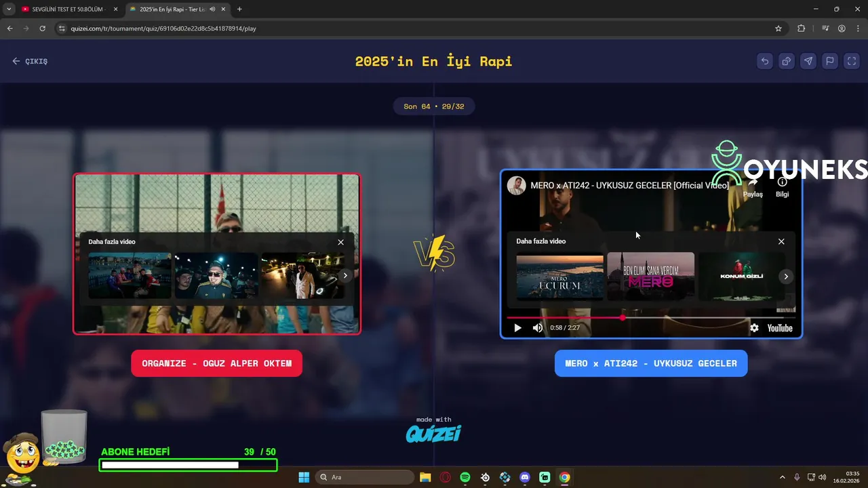The image size is (868, 488).
Task: Open YouTube player settings gear
Action: (754, 328)
